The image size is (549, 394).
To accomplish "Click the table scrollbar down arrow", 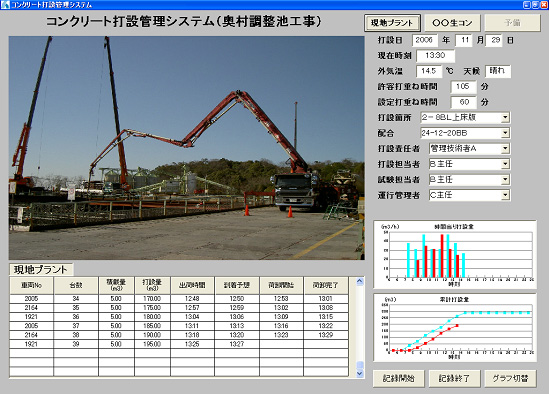I will coord(360,373).
